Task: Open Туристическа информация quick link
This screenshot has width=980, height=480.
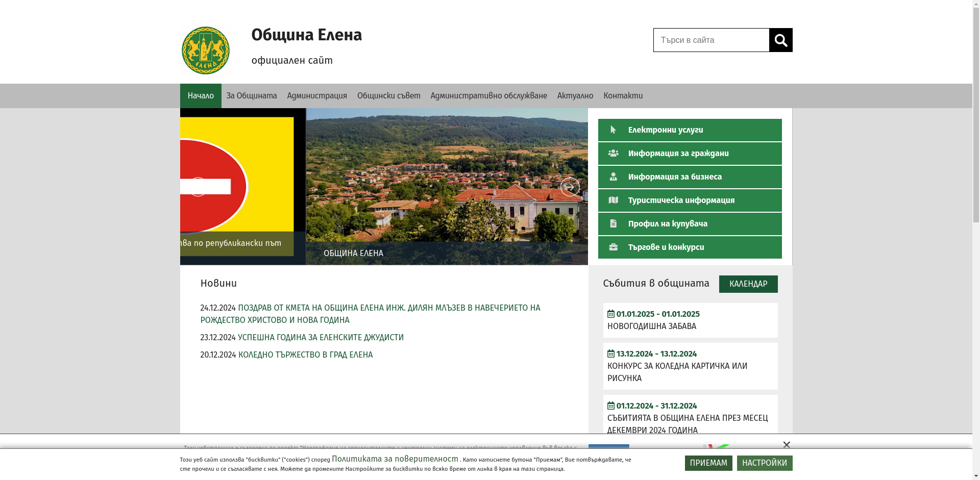Action: 690,200
